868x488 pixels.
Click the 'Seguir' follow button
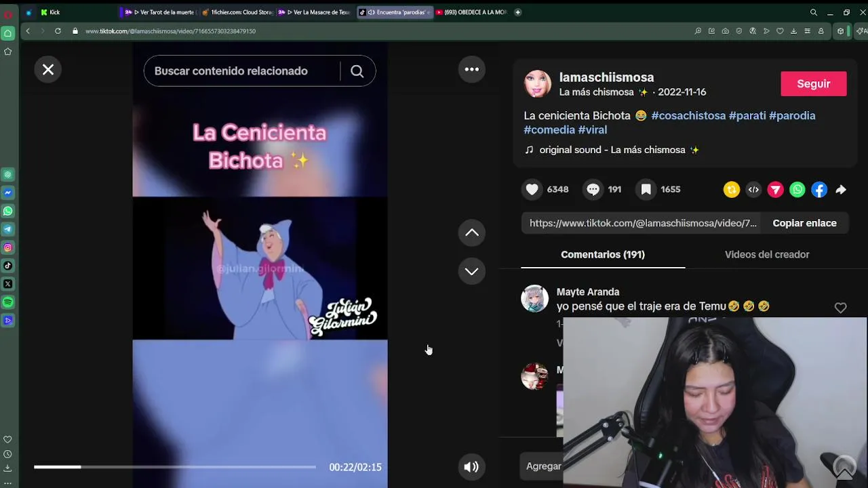[814, 84]
